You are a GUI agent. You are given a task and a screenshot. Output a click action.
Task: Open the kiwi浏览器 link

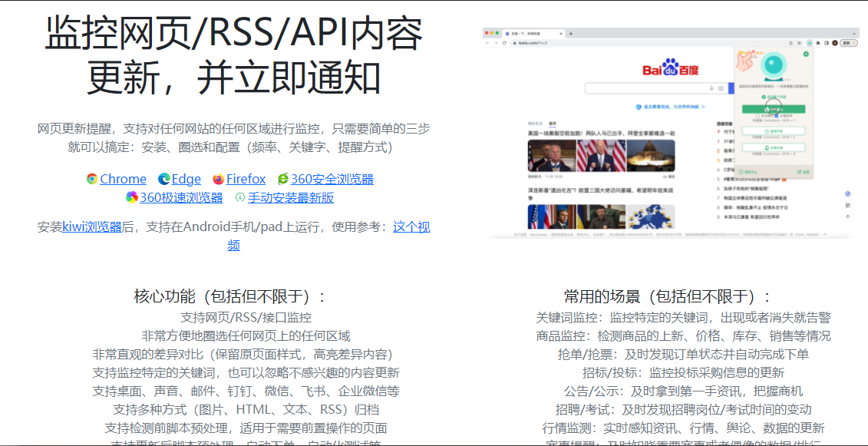tap(92, 226)
